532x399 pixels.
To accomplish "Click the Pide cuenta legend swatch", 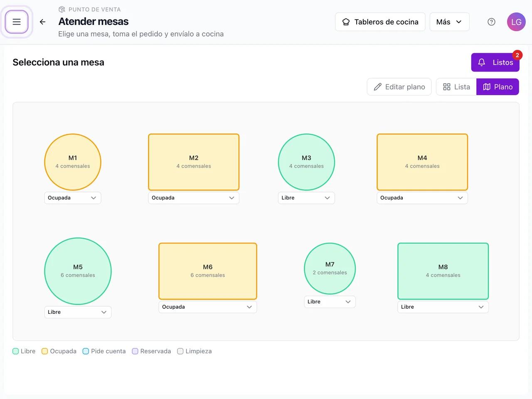I will [x=86, y=351].
